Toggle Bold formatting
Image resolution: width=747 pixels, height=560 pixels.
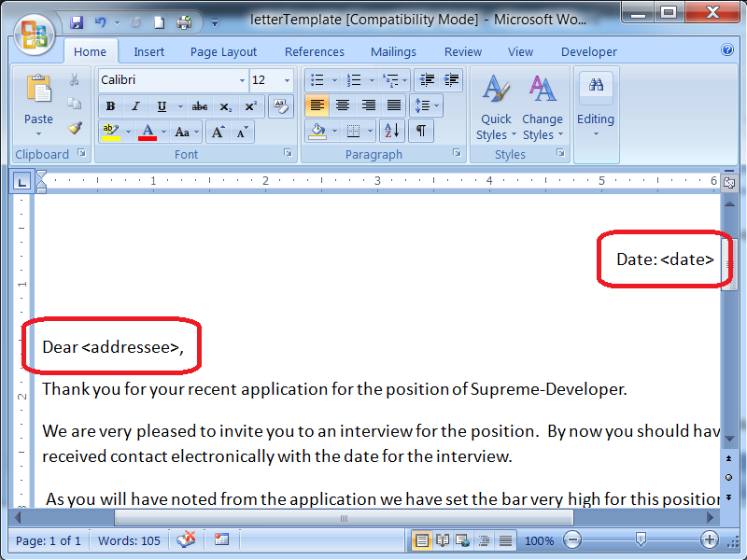pyautogui.click(x=110, y=106)
